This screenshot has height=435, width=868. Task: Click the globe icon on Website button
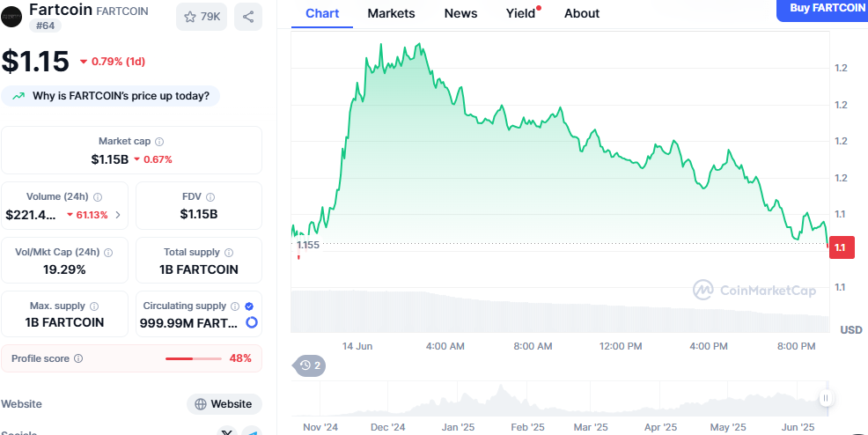tap(201, 404)
